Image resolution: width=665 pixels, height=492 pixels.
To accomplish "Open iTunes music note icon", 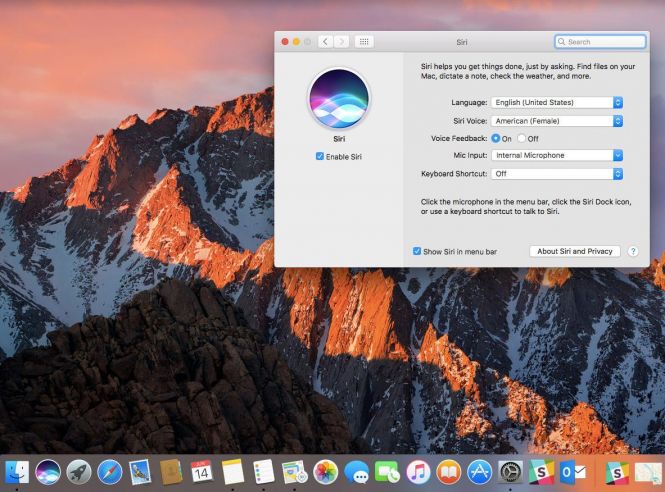I will click(418, 472).
